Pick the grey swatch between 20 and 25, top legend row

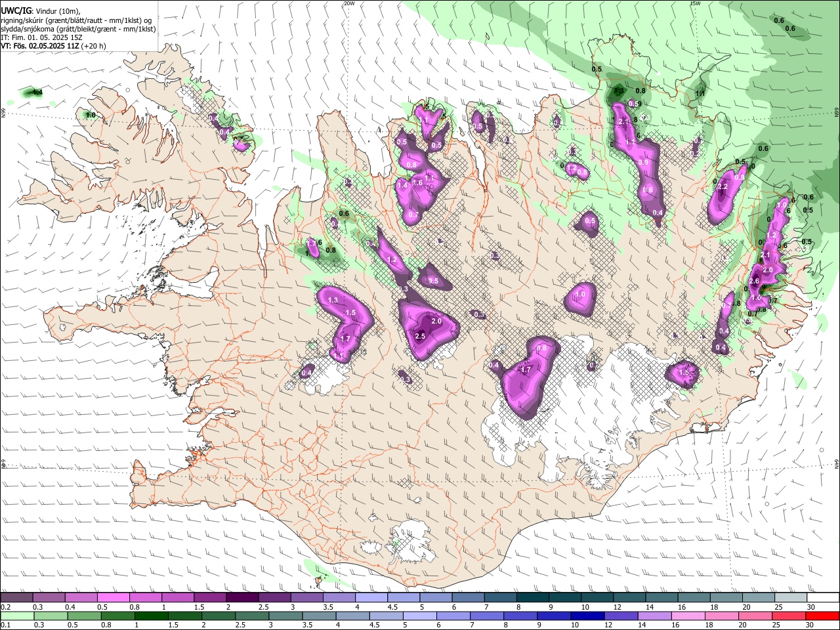[759, 598]
